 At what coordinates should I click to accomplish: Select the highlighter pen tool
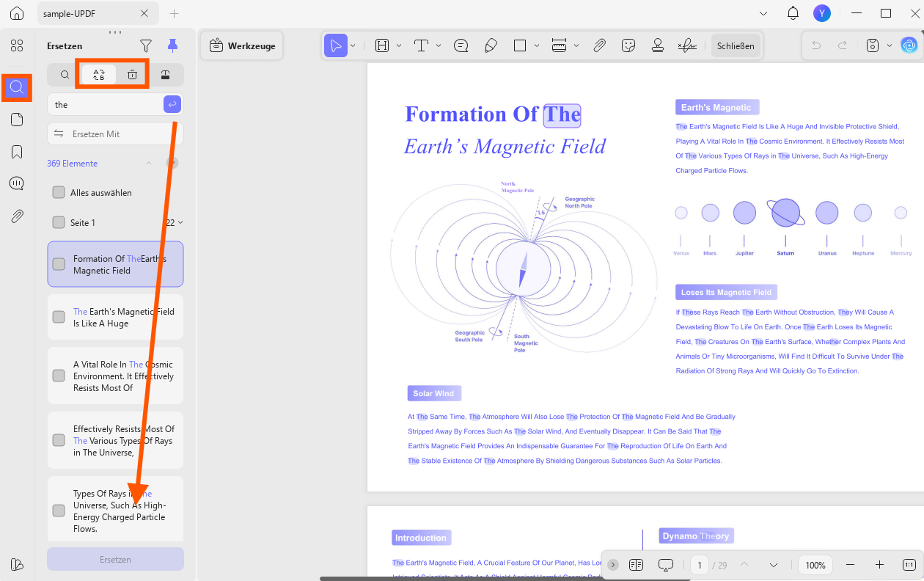coord(491,45)
